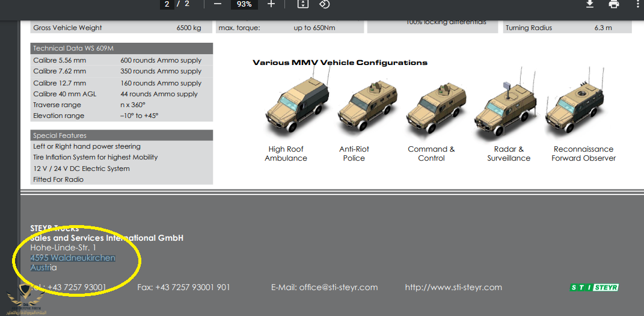Viewport: 644px width, 316px height.
Task: Print the PDF document
Action: click(613, 4)
